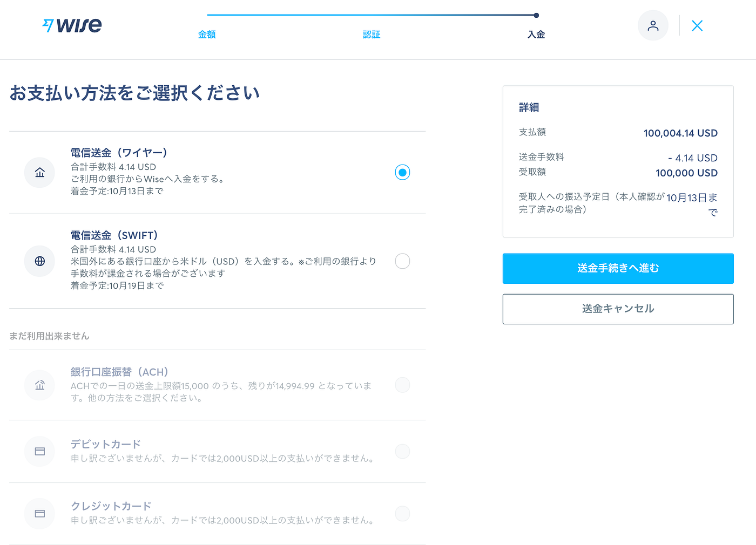Click the ACH daily limit description
Screen dimensions: 756x545
(221, 392)
